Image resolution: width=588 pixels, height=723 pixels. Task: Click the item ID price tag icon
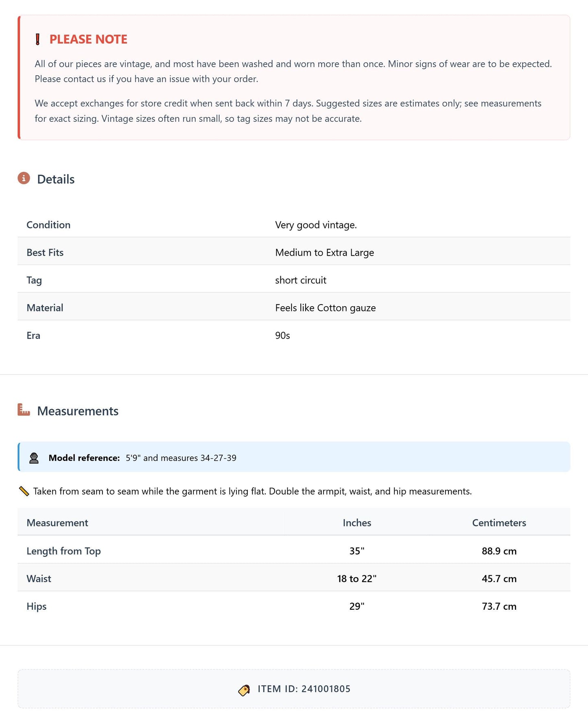tap(244, 690)
